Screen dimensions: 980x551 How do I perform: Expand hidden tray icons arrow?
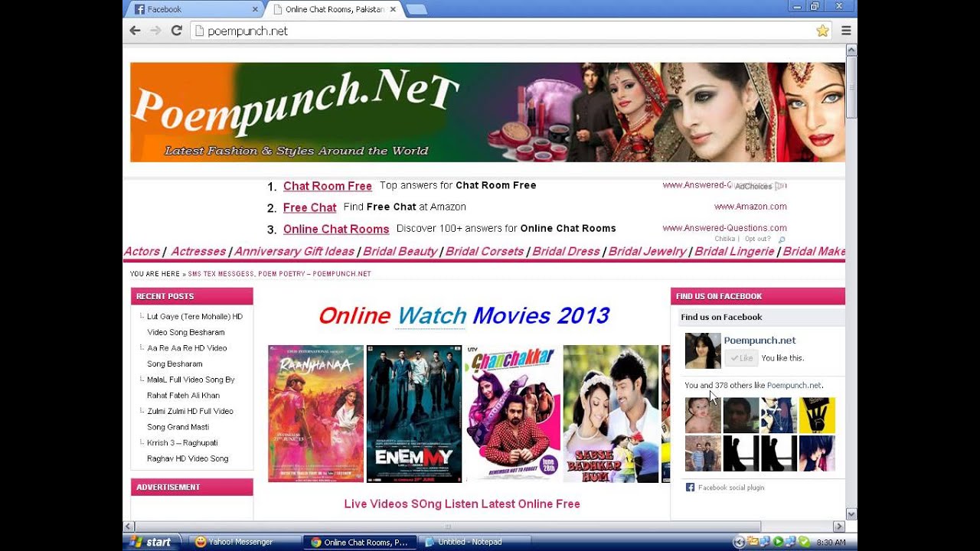pos(739,542)
